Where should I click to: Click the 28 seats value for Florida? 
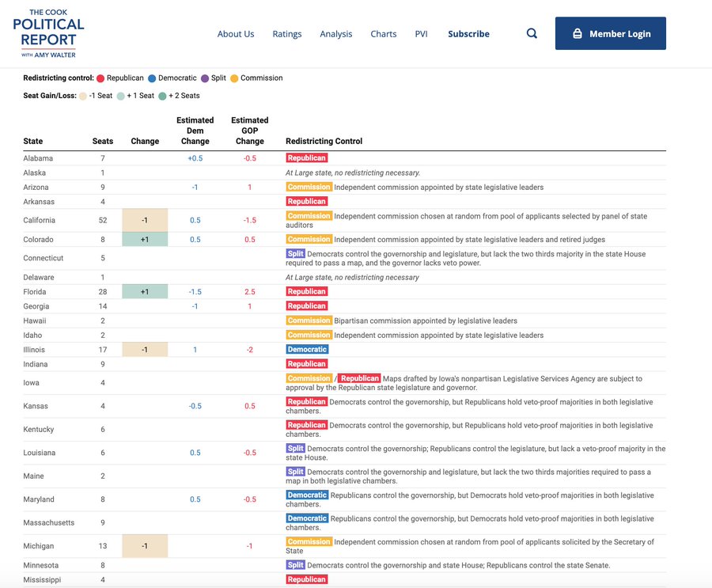point(103,292)
